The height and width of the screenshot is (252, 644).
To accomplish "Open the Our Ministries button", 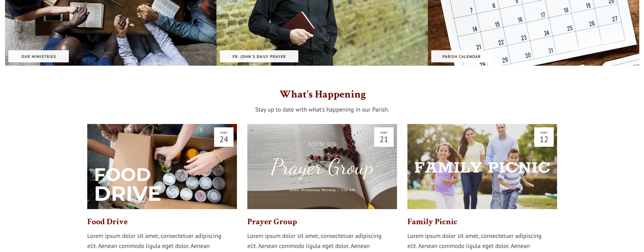I will 39,56.
